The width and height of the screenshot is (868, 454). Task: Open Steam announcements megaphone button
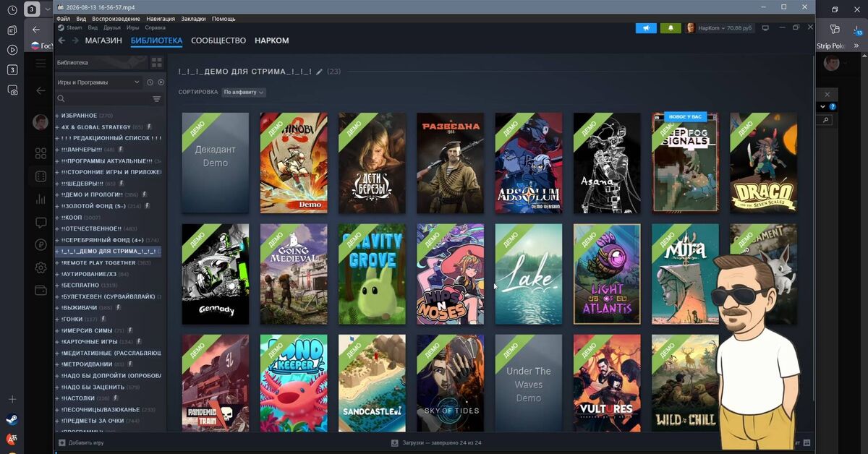coord(646,28)
